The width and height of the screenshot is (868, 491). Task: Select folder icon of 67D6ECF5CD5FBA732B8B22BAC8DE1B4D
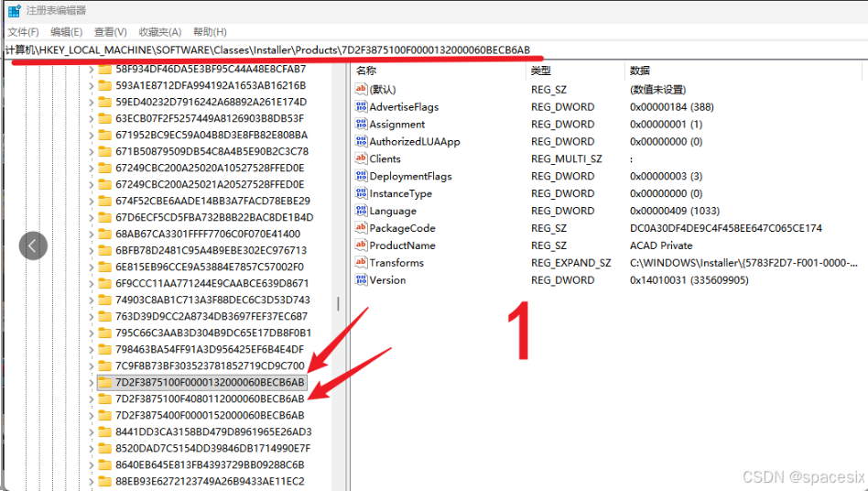tap(104, 217)
